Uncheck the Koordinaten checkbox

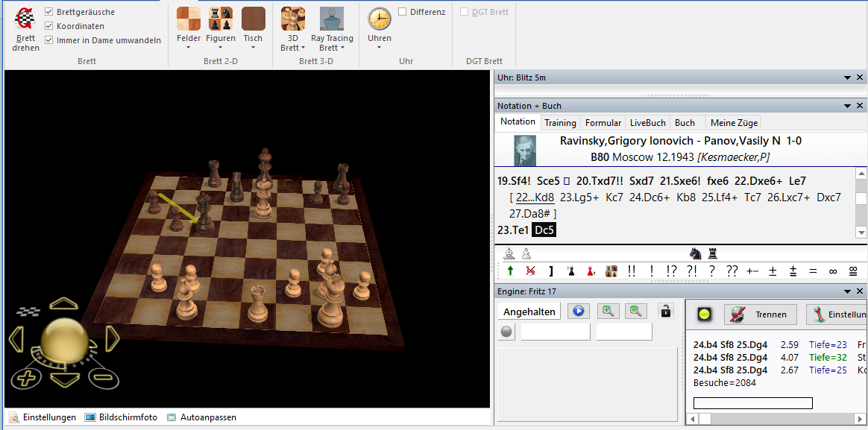pyautogui.click(x=49, y=26)
